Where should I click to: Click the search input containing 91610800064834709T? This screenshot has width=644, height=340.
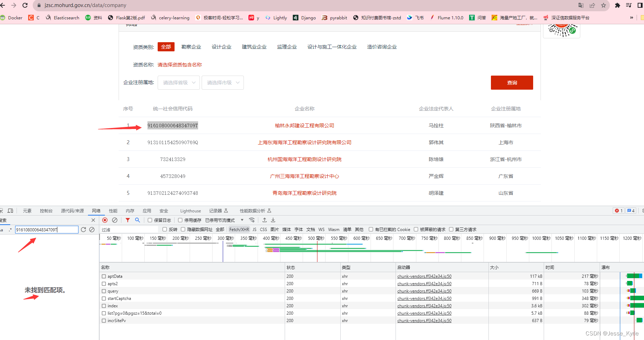[46, 230]
